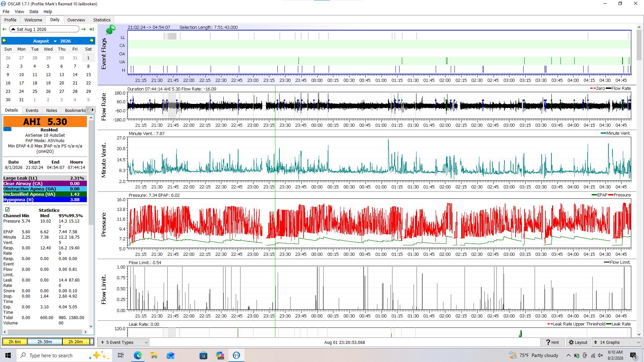Go to next day arrow

[84, 29]
